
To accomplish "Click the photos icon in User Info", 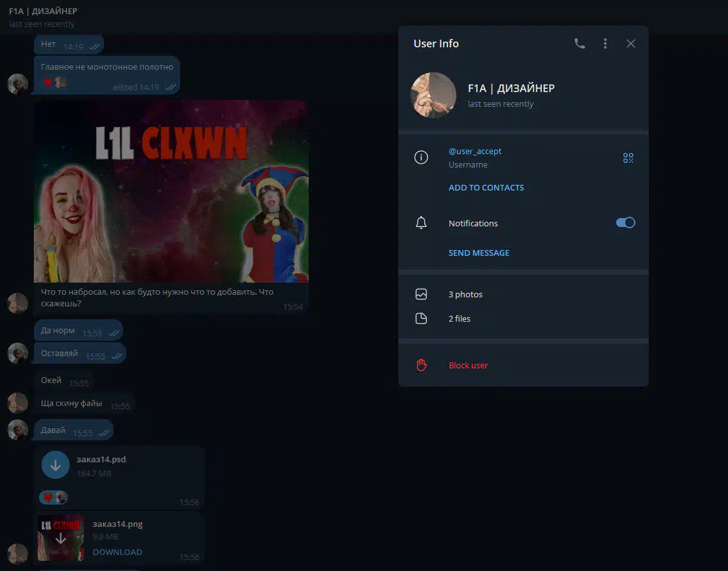I will pyautogui.click(x=421, y=294).
